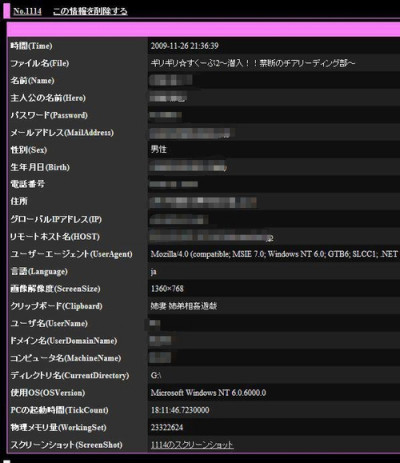This screenshot has height=463, width=400.
Task: Select the WorkingSet value 23322624
Action: [167, 427]
